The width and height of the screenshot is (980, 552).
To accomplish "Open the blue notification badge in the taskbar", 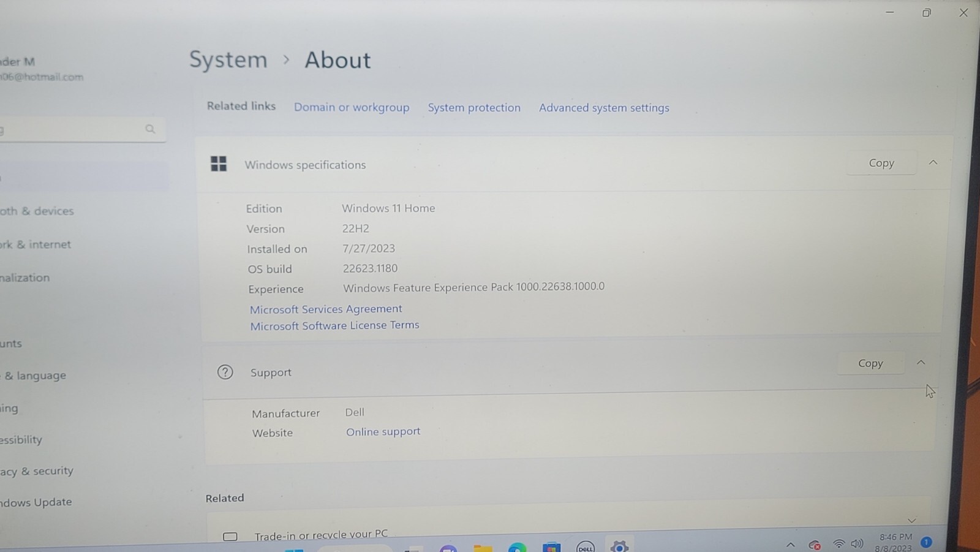I will [926, 542].
